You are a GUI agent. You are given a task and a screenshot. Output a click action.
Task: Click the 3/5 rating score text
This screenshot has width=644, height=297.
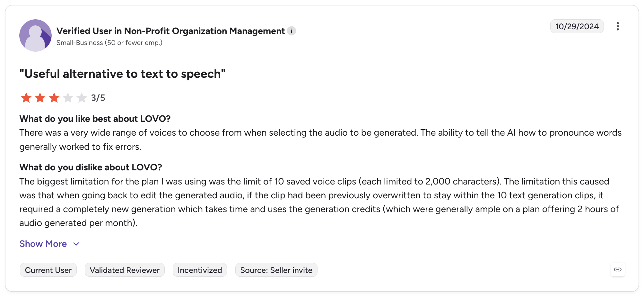[98, 98]
